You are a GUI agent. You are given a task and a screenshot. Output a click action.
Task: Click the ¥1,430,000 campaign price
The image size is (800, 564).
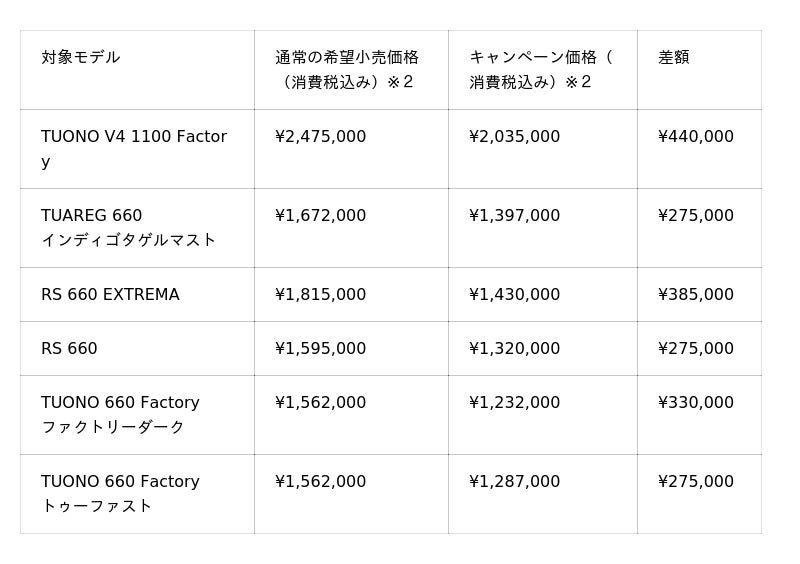514,295
